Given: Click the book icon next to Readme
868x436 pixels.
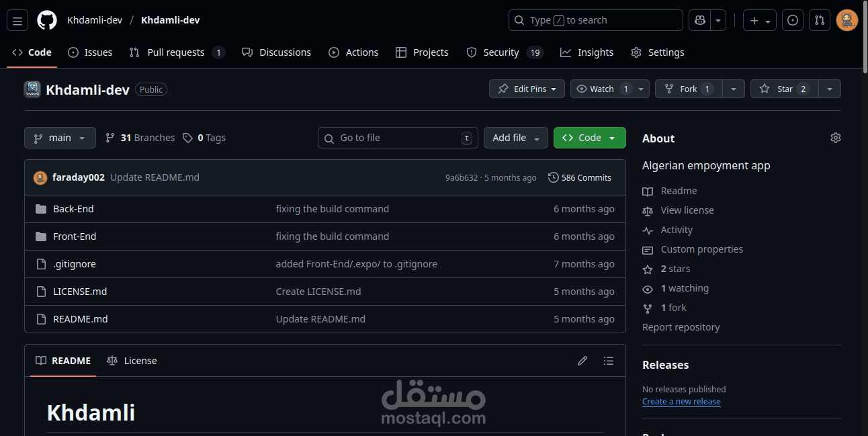Looking at the screenshot, I should click(x=648, y=191).
